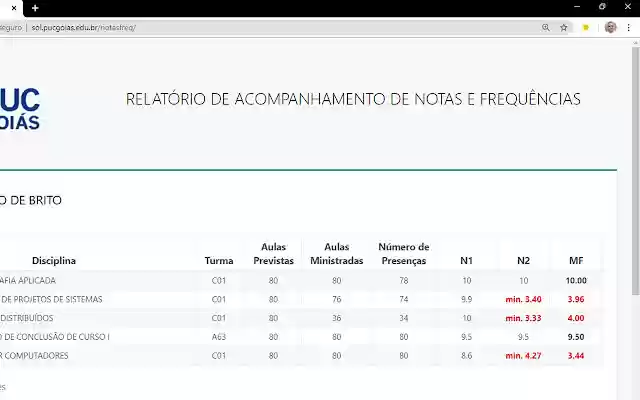Open the Chrome three-dot menu

629,27
